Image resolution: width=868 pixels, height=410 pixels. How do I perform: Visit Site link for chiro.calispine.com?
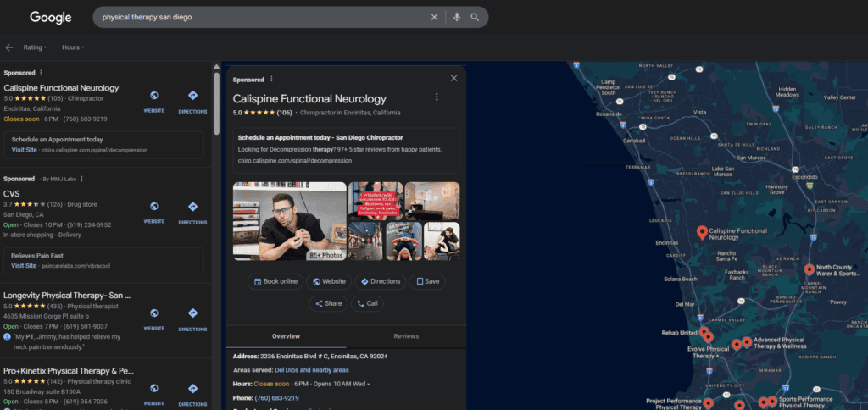(x=25, y=150)
